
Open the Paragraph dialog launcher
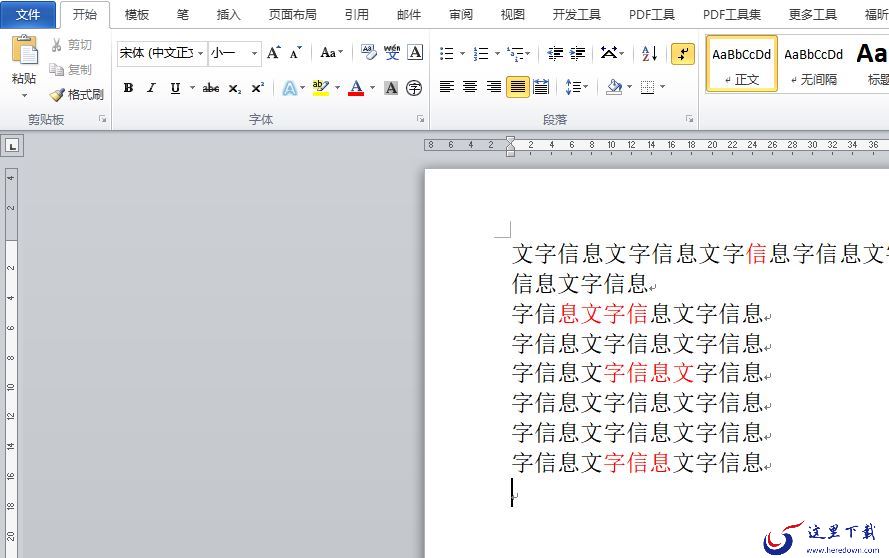tap(689, 119)
